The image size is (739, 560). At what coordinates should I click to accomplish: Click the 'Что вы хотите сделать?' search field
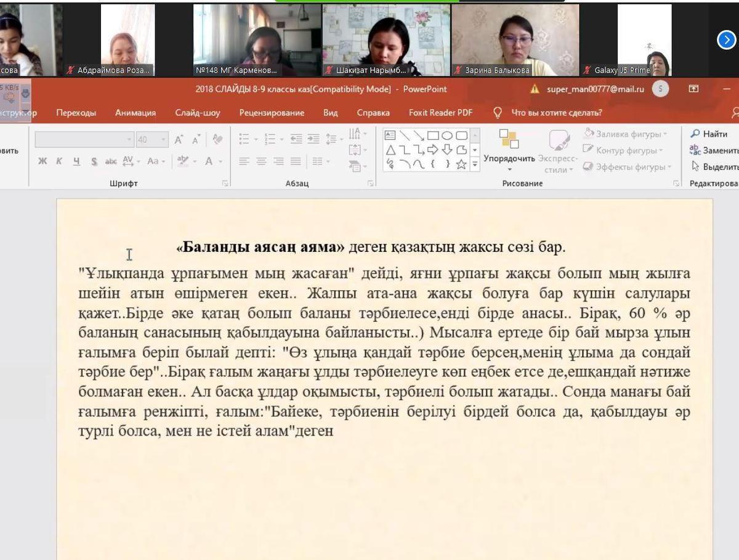[556, 113]
